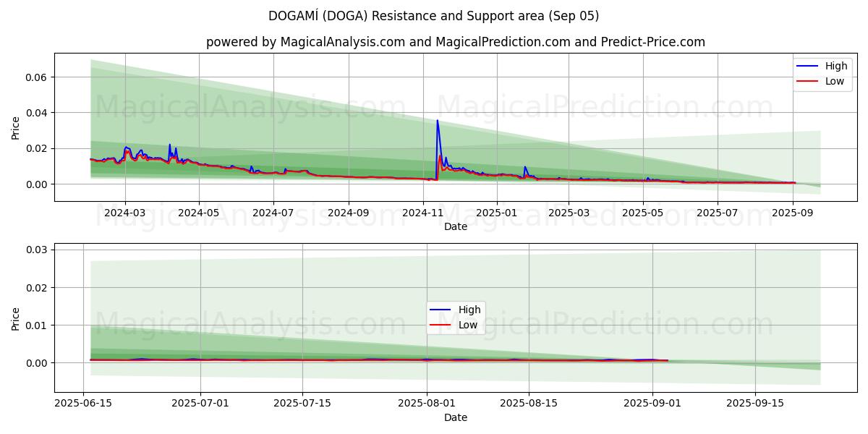Click the '2025-03' x-axis label in the top chart
Viewport: 868px width, 434px height.
[x=568, y=213]
